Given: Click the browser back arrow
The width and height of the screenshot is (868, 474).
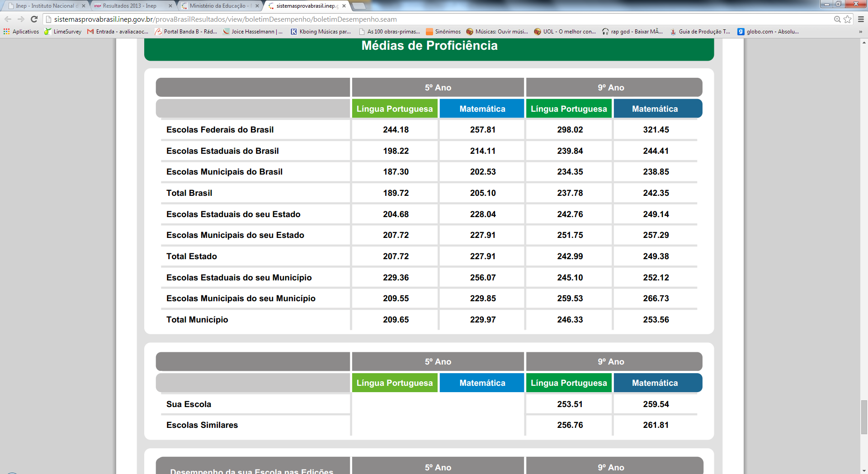Looking at the screenshot, I should click(8, 19).
